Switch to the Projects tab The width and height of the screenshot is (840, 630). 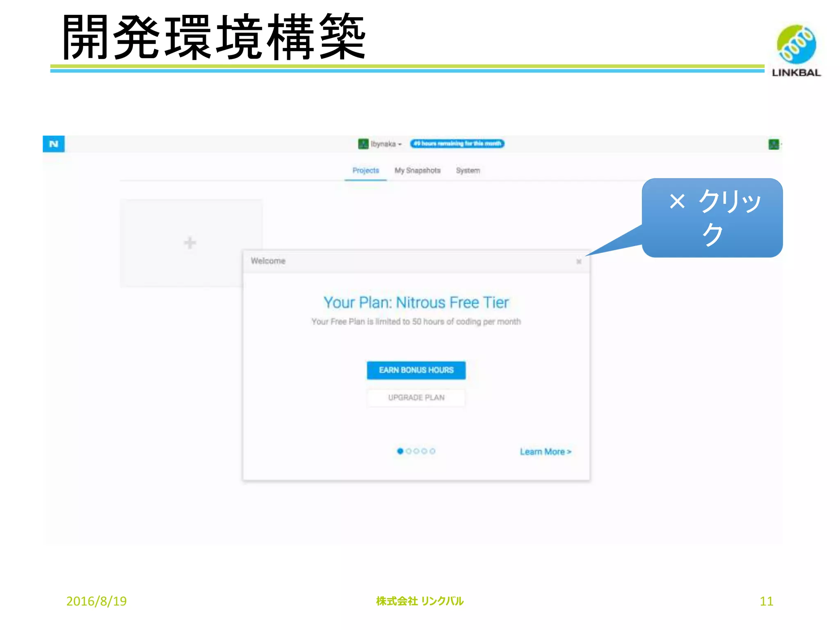[x=365, y=170]
